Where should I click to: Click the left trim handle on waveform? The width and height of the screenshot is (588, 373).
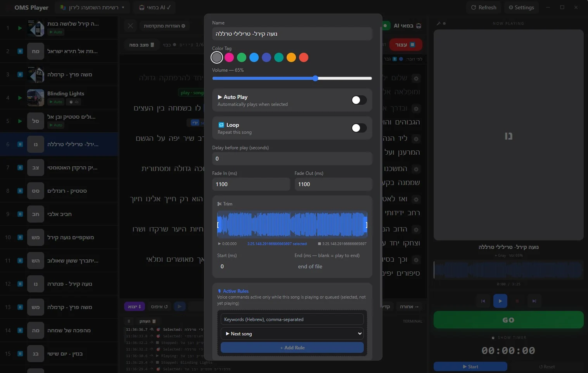click(x=218, y=224)
